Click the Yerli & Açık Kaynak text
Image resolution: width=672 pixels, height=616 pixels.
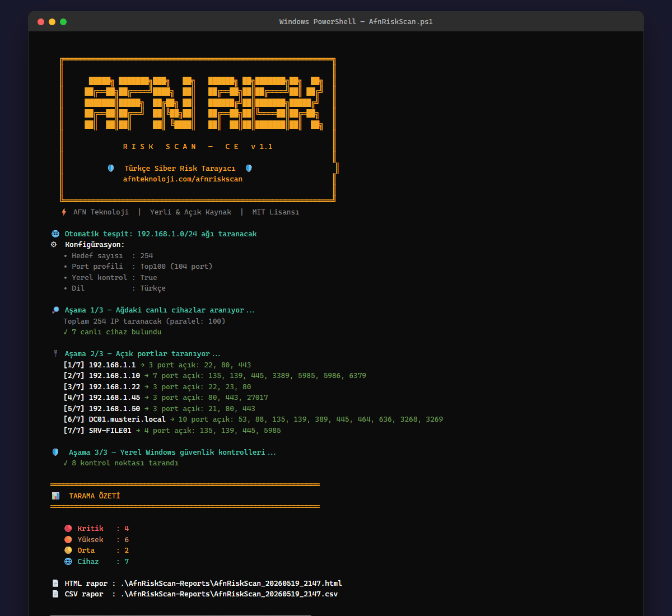[190, 212]
